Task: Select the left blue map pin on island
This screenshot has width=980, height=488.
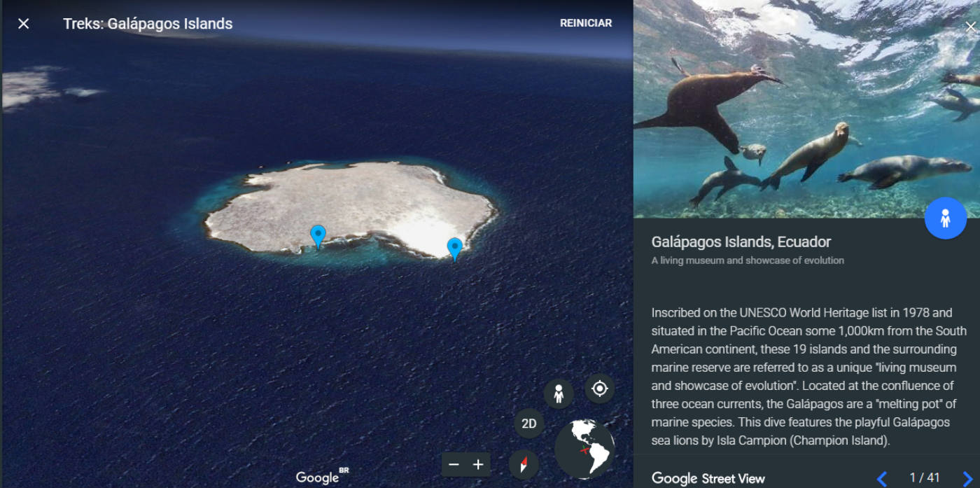Action: 318,237
